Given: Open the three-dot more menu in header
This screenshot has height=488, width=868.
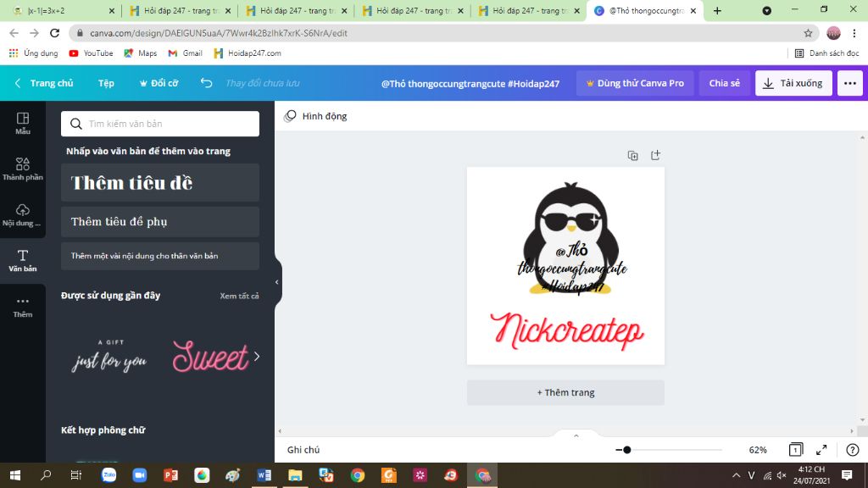Looking at the screenshot, I should tap(849, 83).
